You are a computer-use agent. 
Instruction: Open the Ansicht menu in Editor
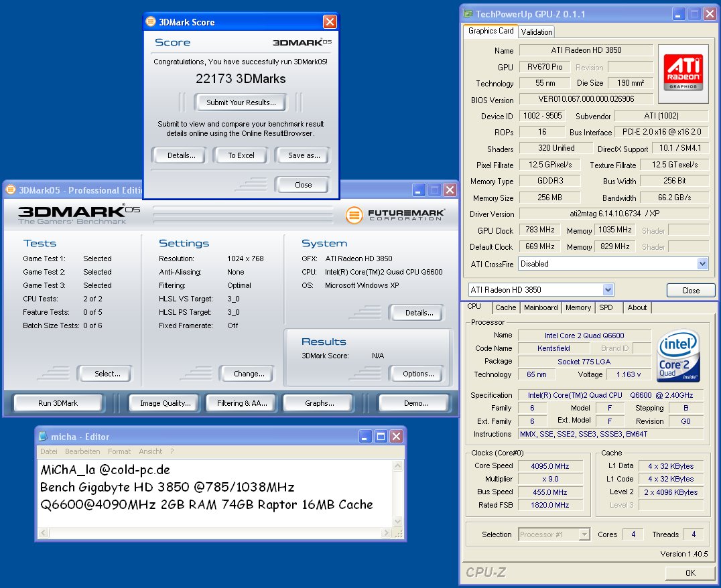(x=151, y=451)
